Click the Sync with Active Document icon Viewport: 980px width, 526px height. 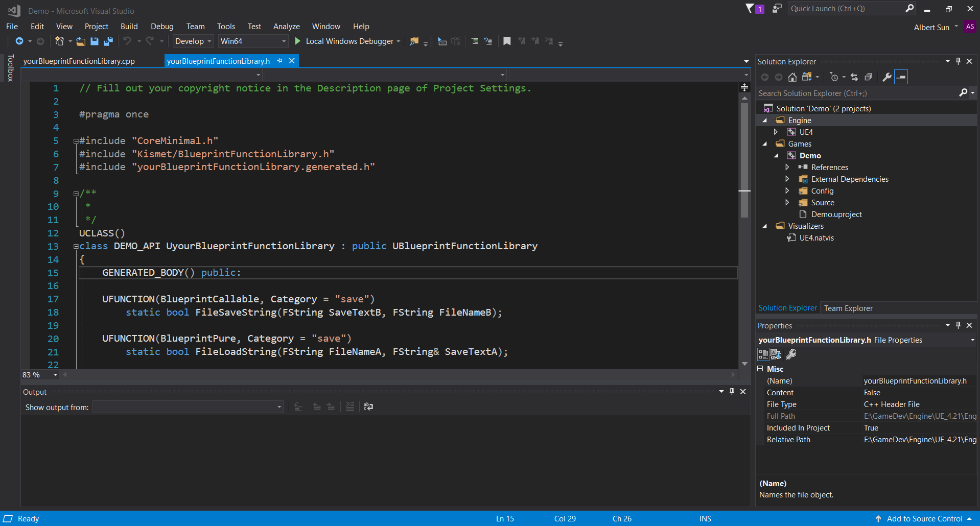(x=854, y=77)
